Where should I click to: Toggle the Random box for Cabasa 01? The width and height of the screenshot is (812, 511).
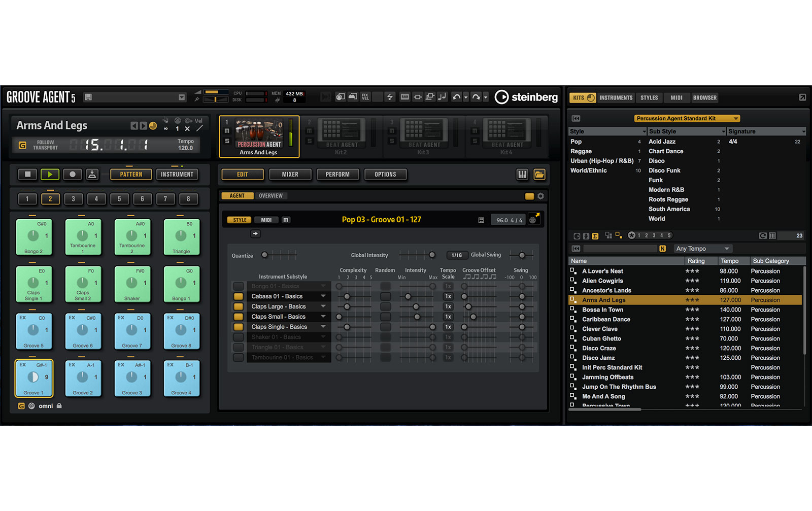386,296
